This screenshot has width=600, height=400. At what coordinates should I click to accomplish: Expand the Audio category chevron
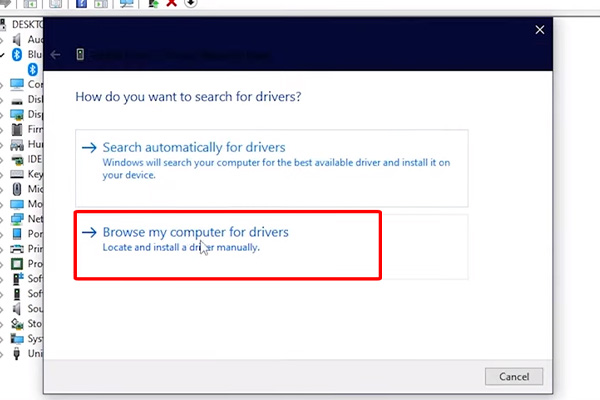(x=2, y=40)
